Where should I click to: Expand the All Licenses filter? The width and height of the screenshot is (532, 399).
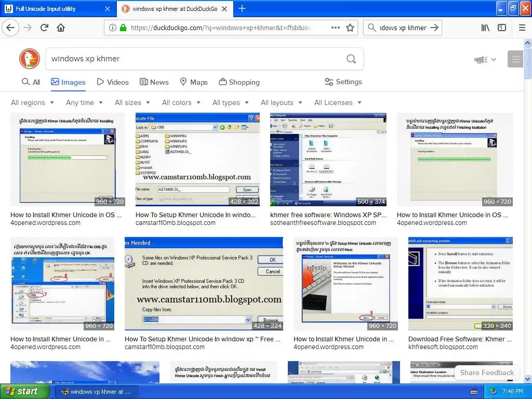click(338, 102)
